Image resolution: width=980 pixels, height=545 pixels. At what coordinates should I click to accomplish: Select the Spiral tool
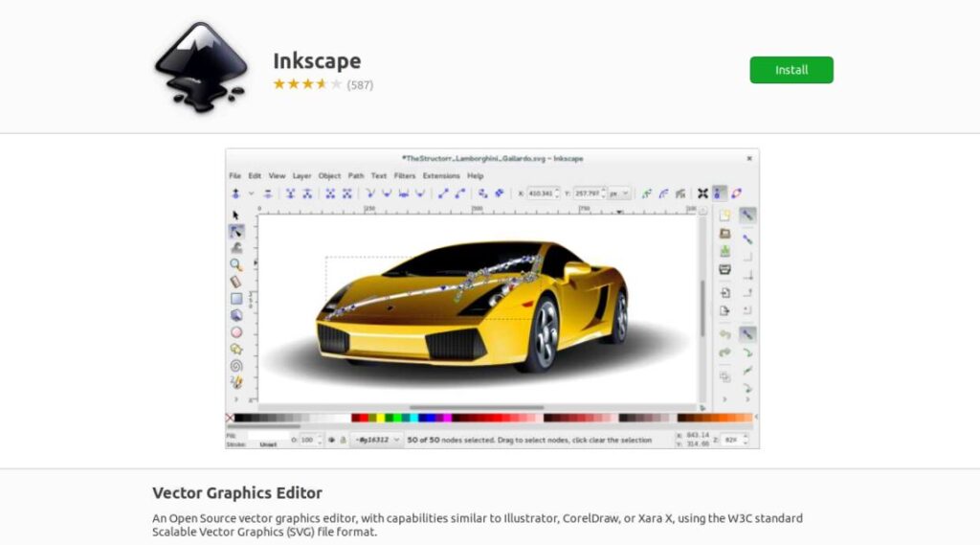click(x=236, y=366)
